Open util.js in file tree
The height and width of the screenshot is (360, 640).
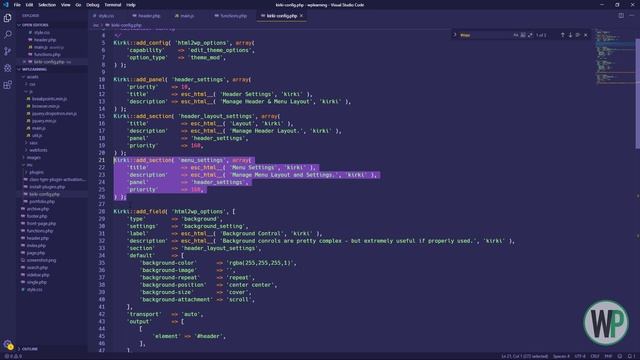(37, 136)
